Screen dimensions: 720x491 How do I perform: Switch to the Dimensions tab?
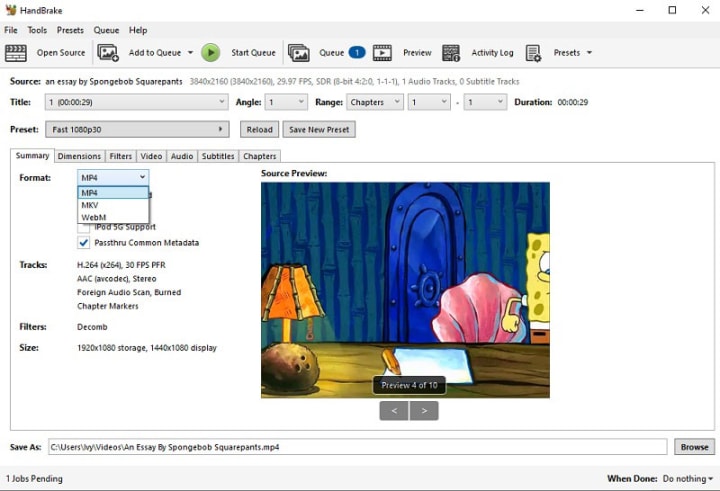coord(79,156)
